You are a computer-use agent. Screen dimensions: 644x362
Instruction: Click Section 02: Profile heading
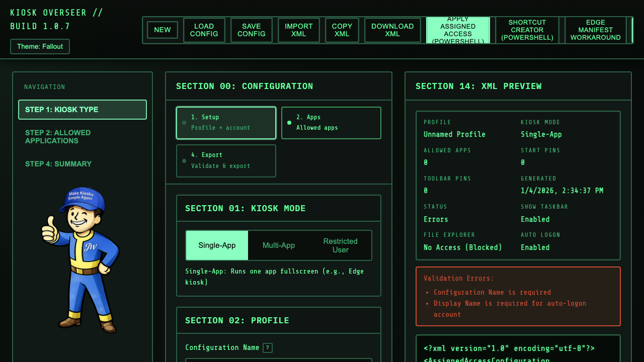[237, 320]
